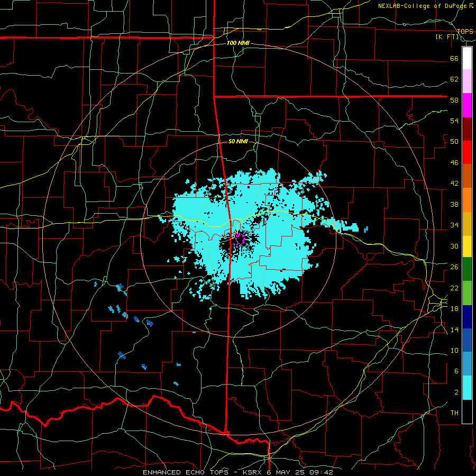Screen dimensions: 476x476
Task: Click the medium blue 18 kft swatch
Action: [x=467, y=340]
